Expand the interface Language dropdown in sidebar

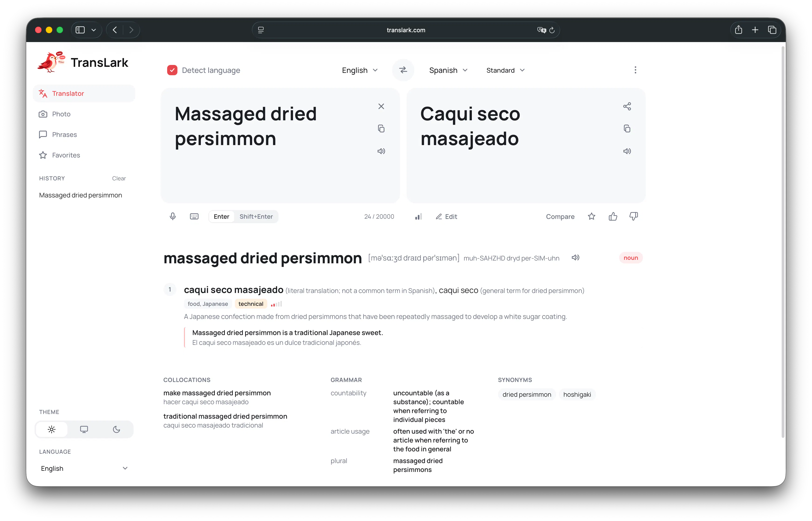(84, 468)
